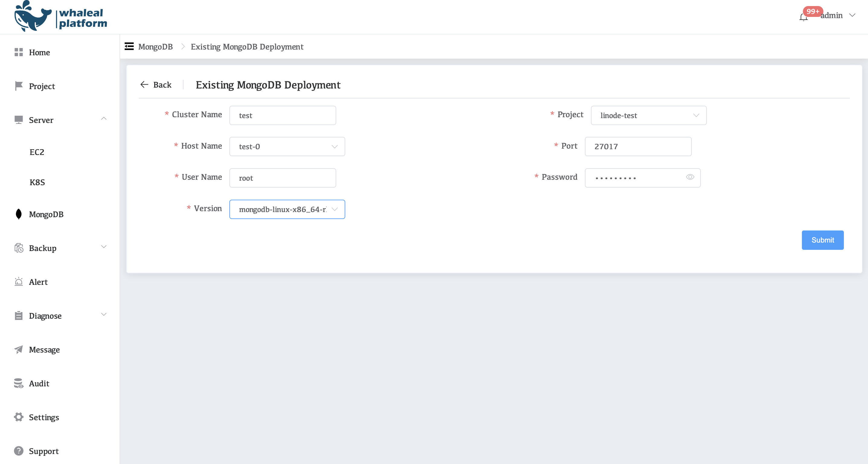Click the MongoDB leaf icon in sidebar

point(18,214)
